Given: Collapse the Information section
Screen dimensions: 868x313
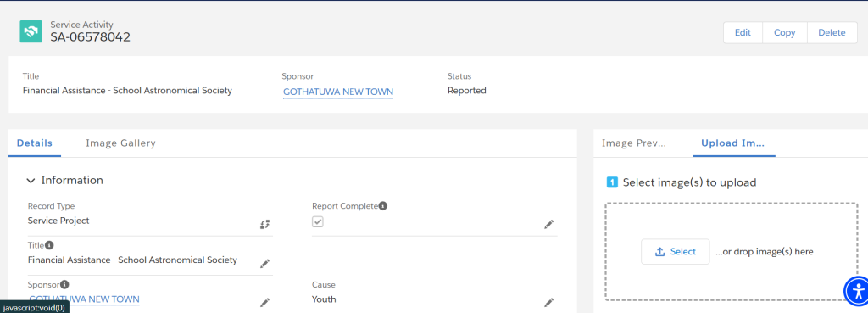Looking at the screenshot, I should coord(31,181).
